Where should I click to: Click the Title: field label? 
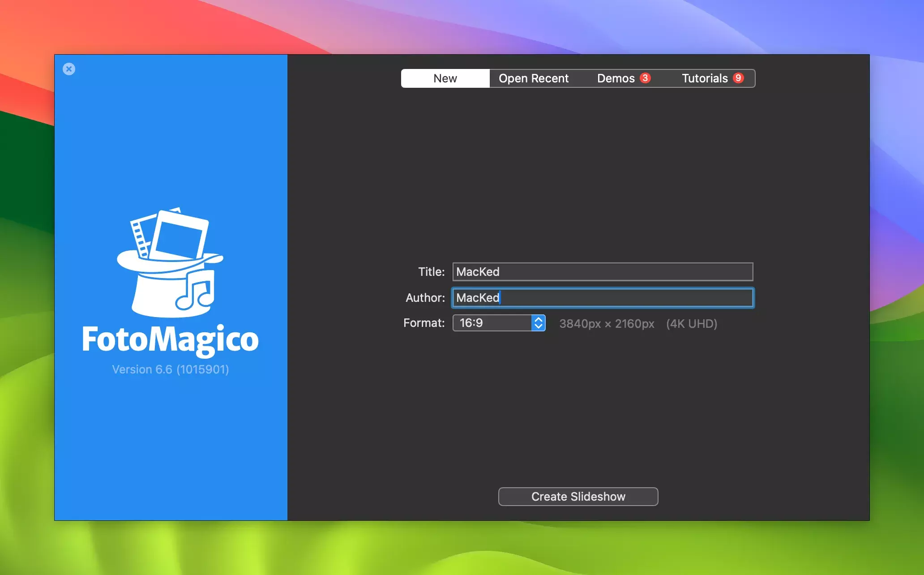click(x=431, y=272)
